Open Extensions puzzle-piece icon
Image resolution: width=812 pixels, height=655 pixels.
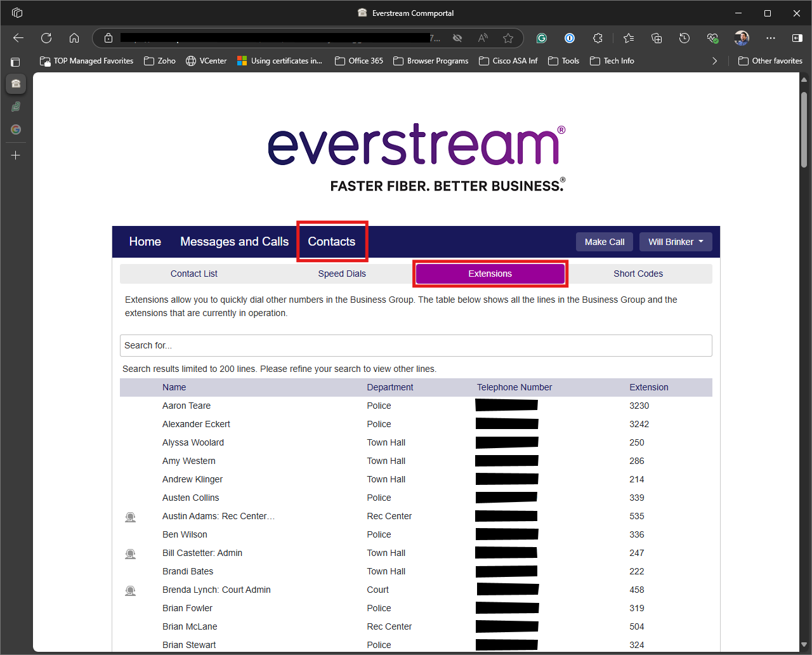pyautogui.click(x=598, y=38)
